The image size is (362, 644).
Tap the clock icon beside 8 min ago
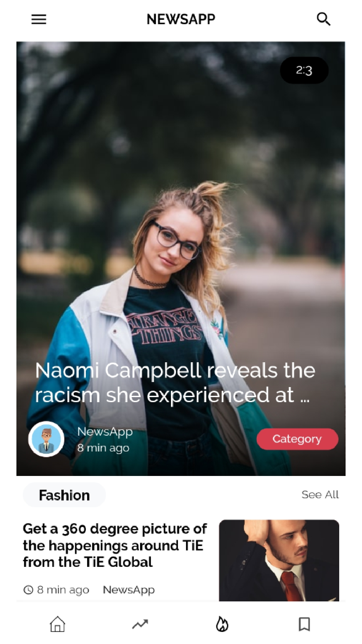coord(28,590)
